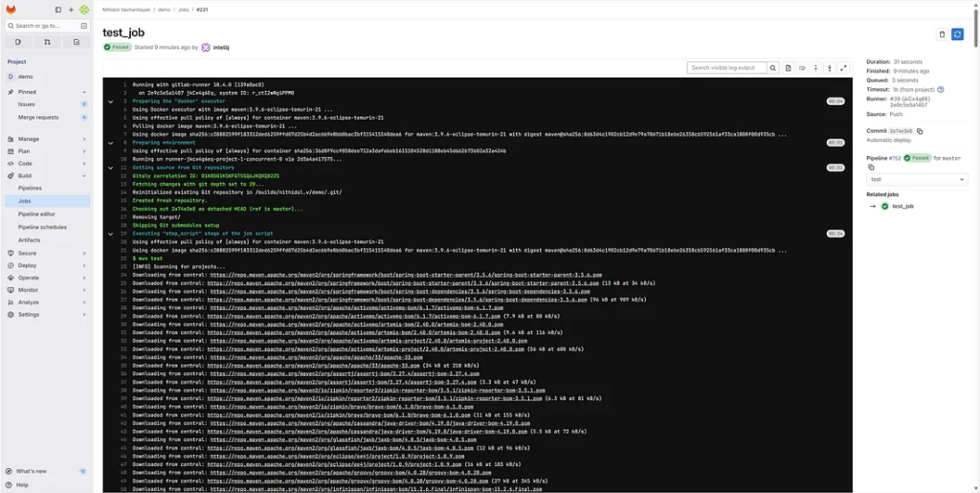Collapse the "Getting source from Git repository" section

(111, 168)
